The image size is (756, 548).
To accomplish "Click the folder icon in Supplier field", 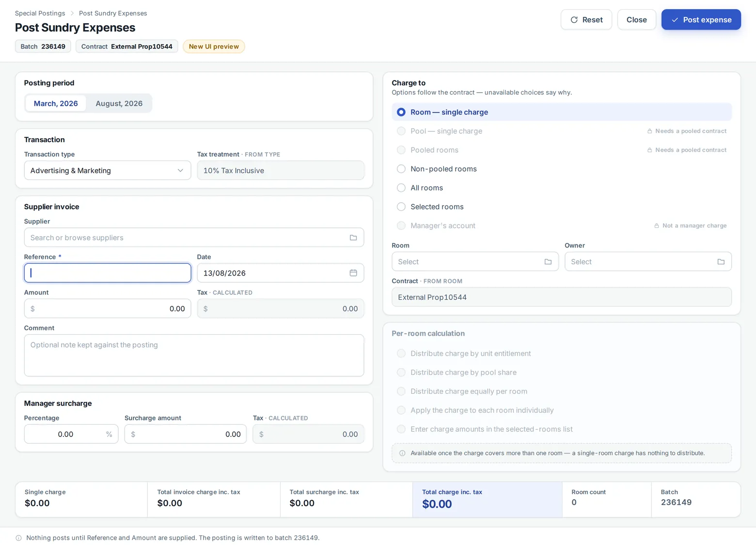I will (353, 238).
